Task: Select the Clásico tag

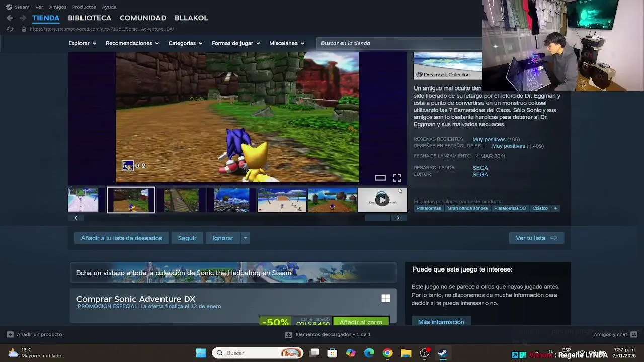Action: tap(540, 208)
